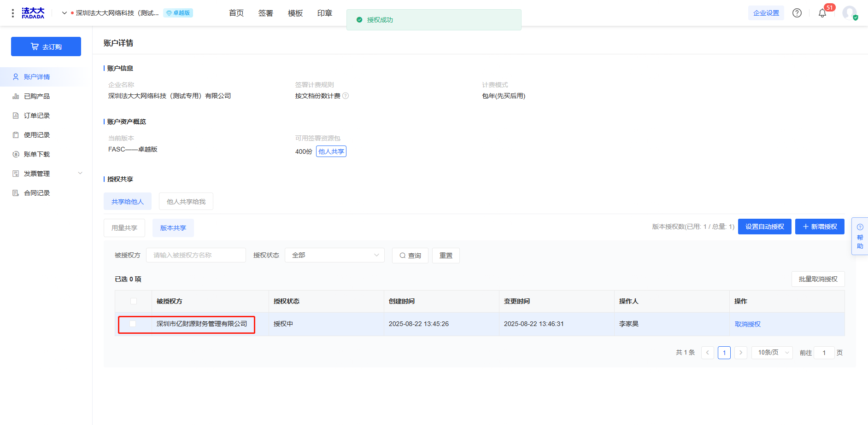Open 使用记录 in sidebar
868x425 pixels.
pyautogui.click(x=46, y=135)
